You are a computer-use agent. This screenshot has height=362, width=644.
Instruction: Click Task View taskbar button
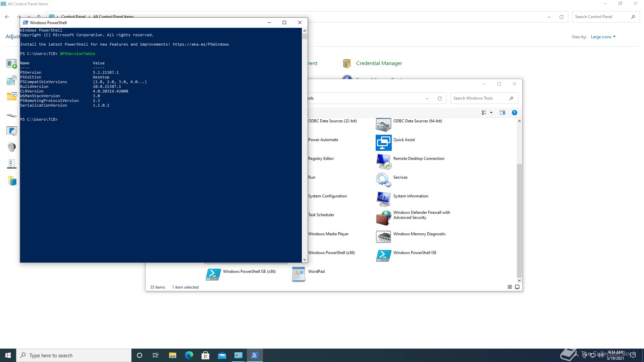(156, 355)
